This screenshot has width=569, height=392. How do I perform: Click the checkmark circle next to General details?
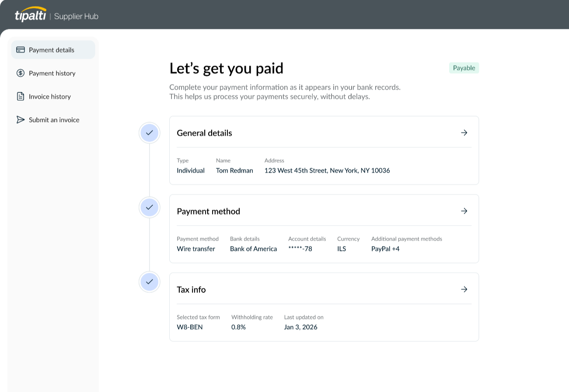(150, 132)
